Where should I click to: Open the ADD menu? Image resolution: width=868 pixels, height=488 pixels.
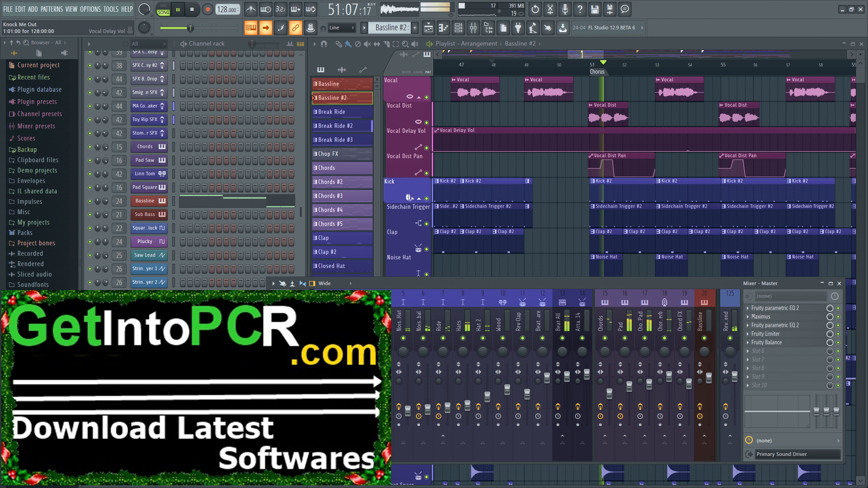(x=33, y=9)
